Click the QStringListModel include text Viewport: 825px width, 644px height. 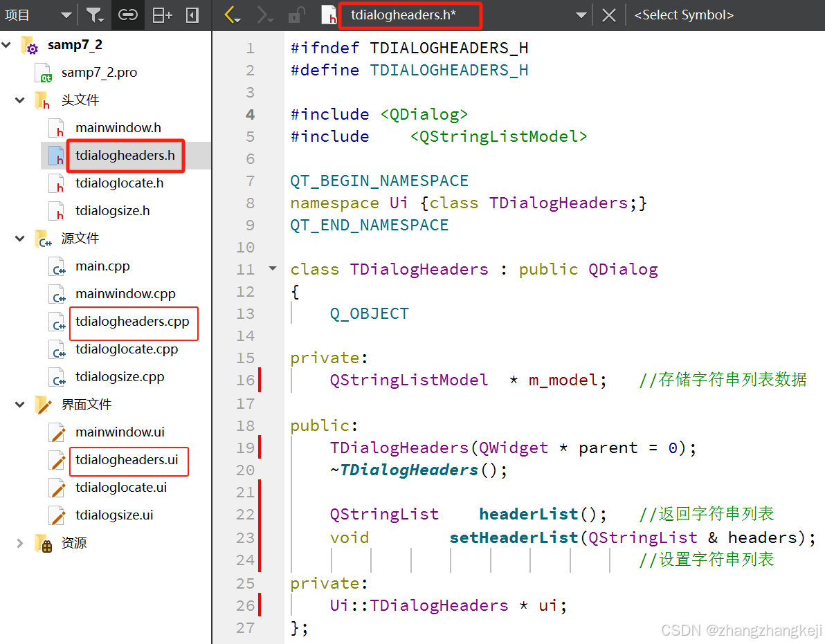point(499,137)
